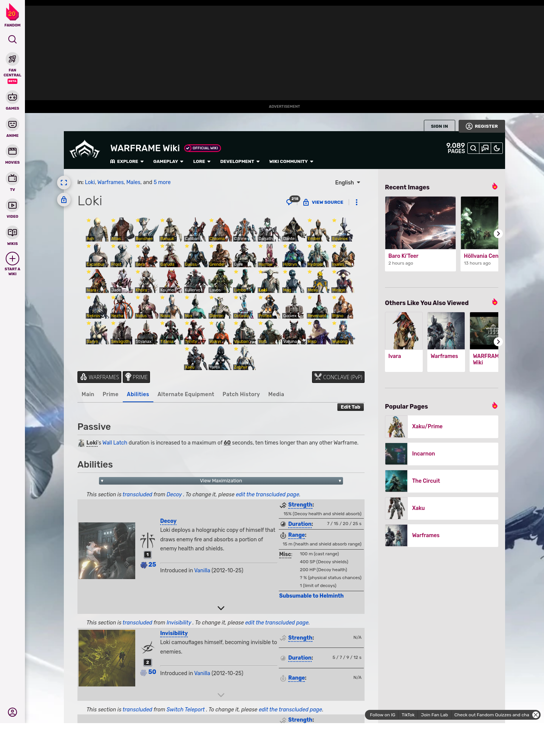Select Zephyr warframe icon
Screen dimensions: 544x756
coord(244,358)
